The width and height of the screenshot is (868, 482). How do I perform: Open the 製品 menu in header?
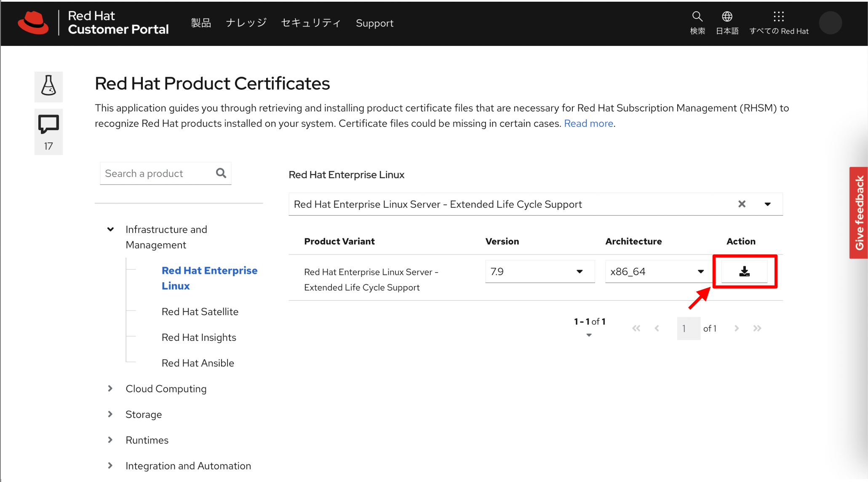(x=201, y=23)
